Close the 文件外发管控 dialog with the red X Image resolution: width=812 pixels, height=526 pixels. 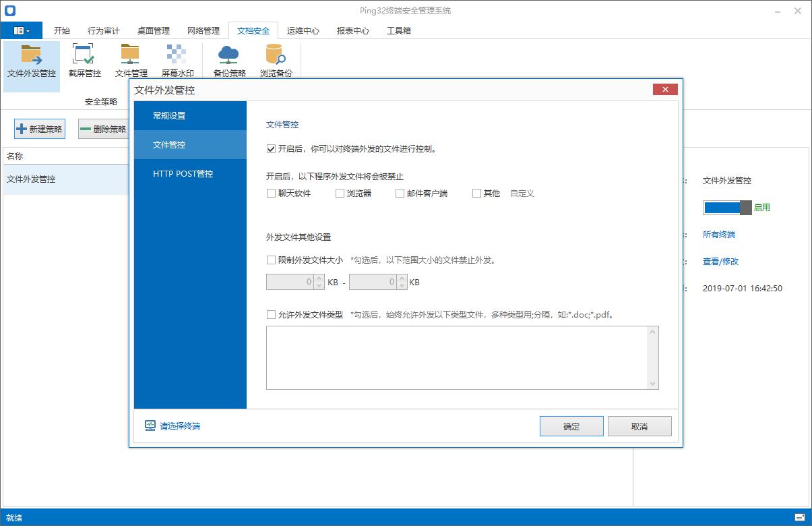tap(665, 90)
